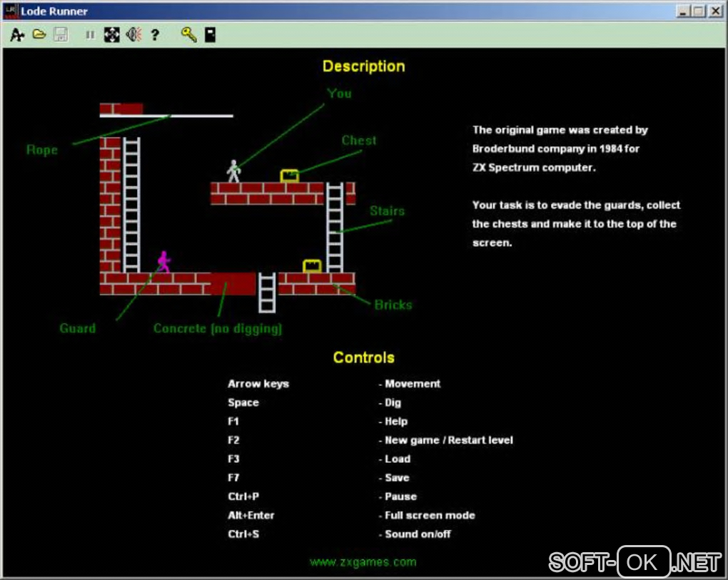Click the 'Ctrl+P' control entry
The width and height of the screenshot is (728, 580).
[x=243, y=497]
